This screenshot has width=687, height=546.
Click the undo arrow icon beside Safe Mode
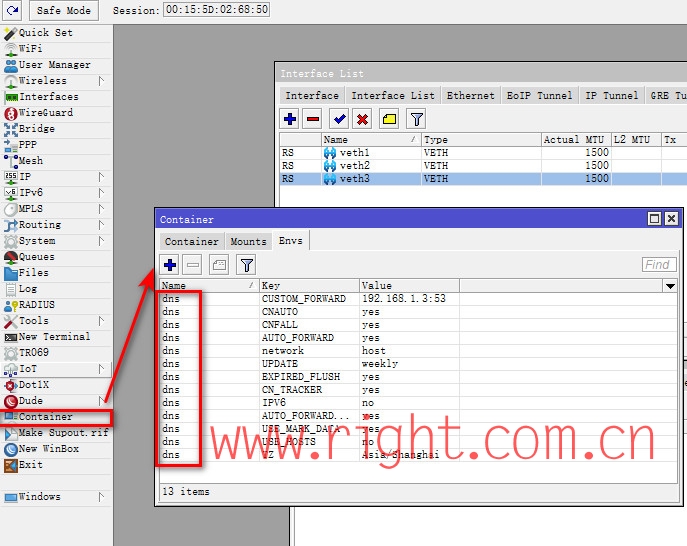click(x=12, y=10)
